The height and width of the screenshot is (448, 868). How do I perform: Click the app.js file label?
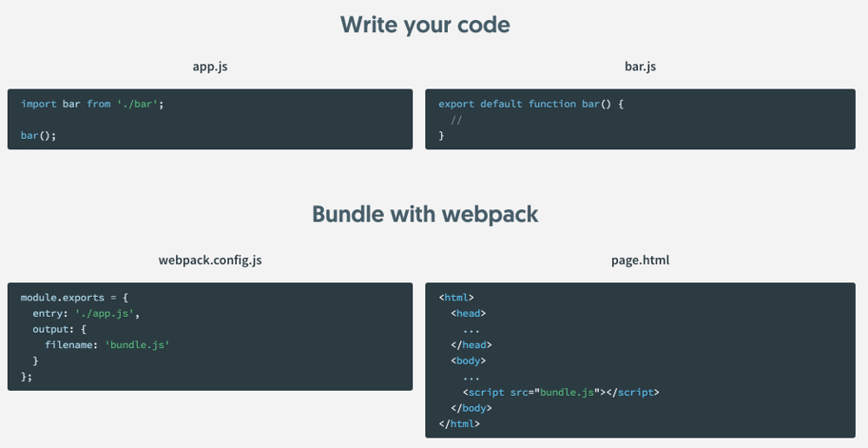(x=210, y=67)
